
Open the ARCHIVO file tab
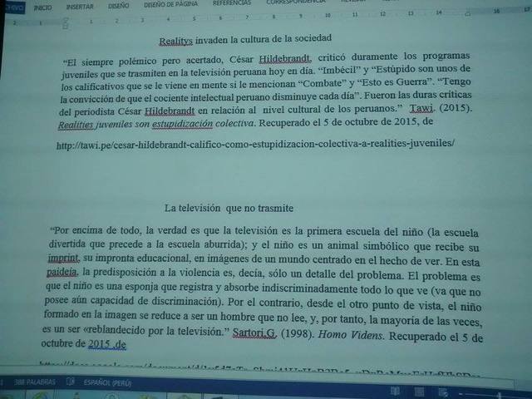coord(15,7)
